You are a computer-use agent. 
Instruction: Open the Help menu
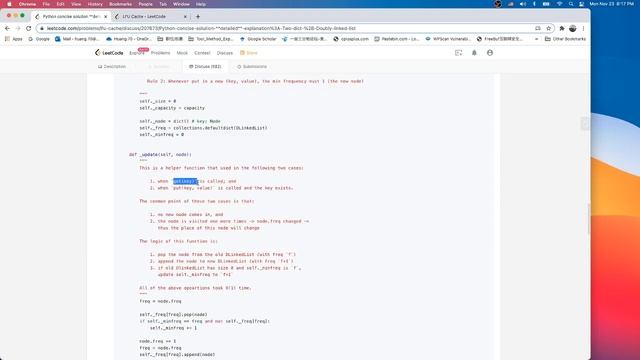coord(201,4)
